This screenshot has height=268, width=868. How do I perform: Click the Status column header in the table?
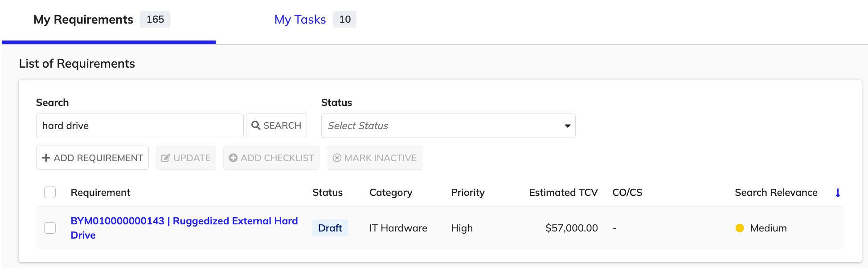(328, 192)
